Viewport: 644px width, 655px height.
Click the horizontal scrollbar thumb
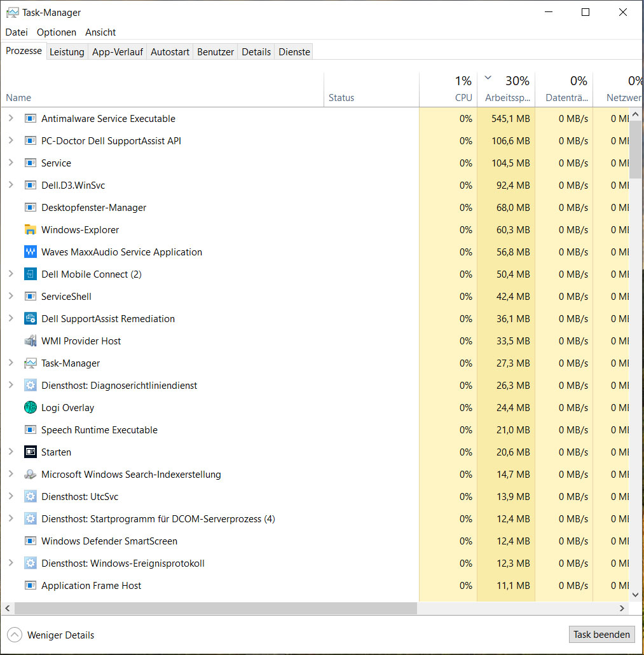[216, 608]
